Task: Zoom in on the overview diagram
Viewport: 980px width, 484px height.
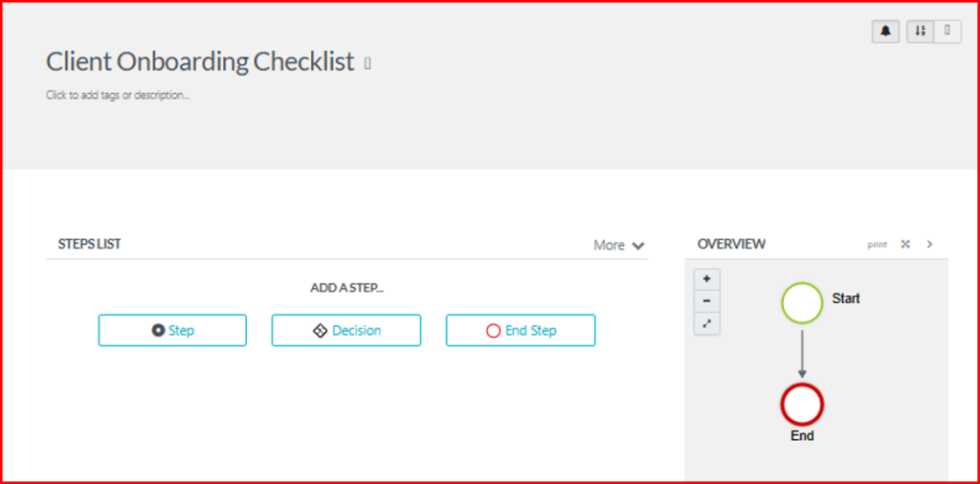Action: click(706, 279)
